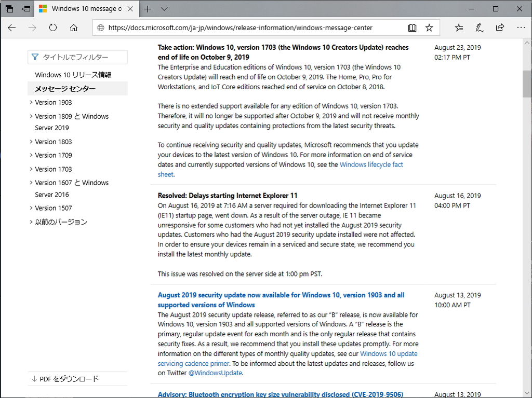Screen dimensions: 532x398
Task: Open the Settings and more ellipsis
Action: (521, 28)
